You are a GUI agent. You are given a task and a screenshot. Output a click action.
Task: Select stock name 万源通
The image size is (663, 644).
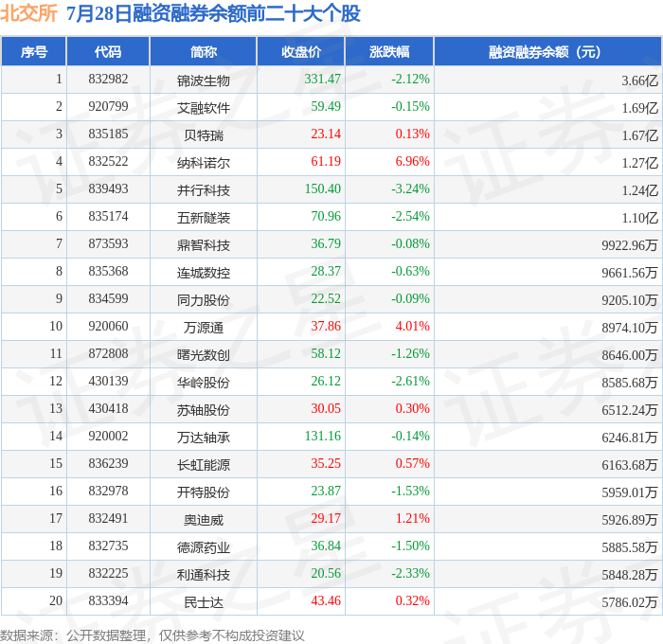click(204, 328)
